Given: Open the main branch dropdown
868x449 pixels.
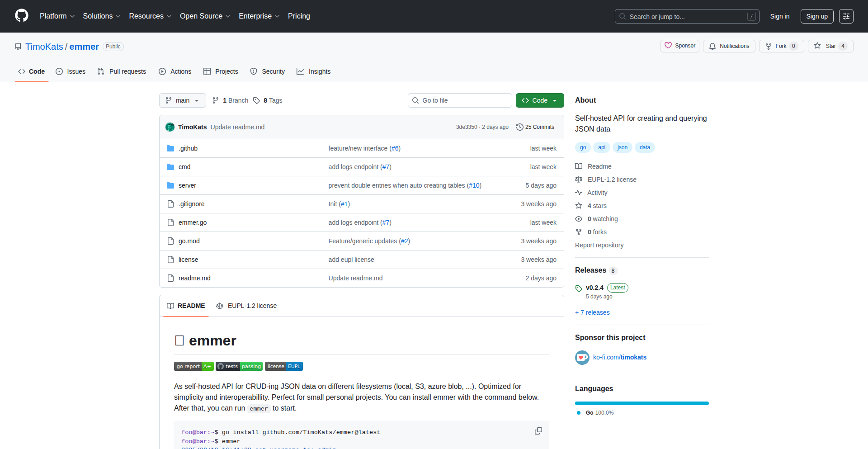Looking at the screenshot, I should pyautogui.click(x=183, y=100).
